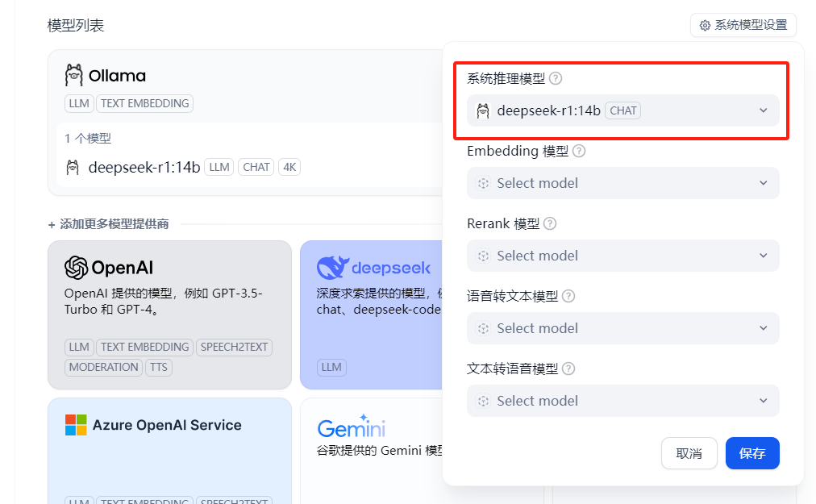The image size is (816, 504).
Task: Click the llama icon beside deepseek-r1:14b in model list
Action: [73, 167]
